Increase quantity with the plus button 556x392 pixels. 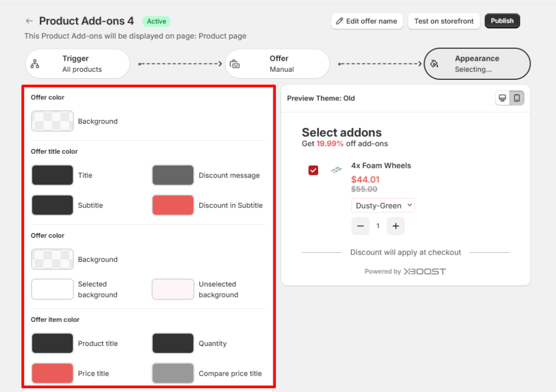point(395,226)
